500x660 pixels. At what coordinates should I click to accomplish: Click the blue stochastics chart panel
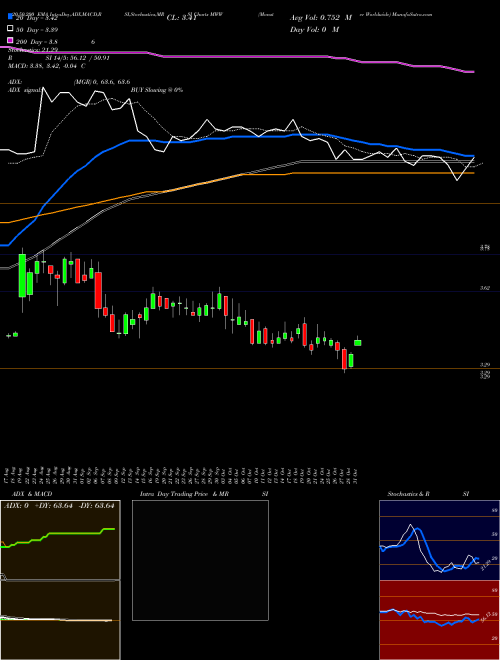click(x=439, y=540)
